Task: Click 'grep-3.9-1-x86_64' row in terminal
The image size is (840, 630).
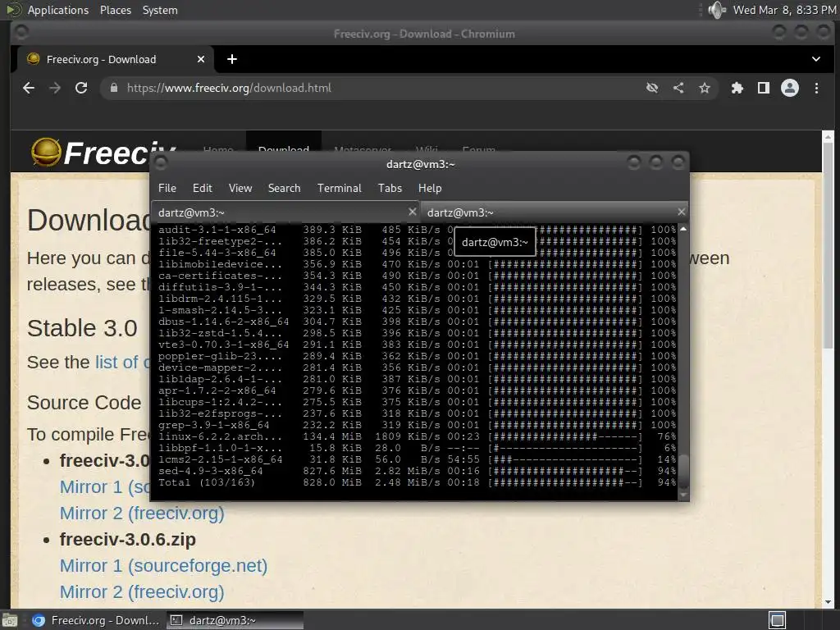Action: 418,426
